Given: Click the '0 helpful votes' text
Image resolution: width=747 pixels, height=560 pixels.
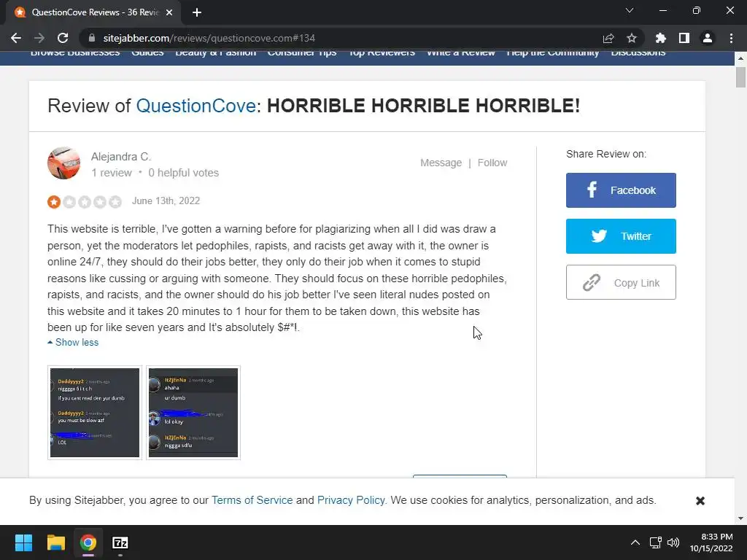Looking at the screenshot, I should click(x=183, y=173).
